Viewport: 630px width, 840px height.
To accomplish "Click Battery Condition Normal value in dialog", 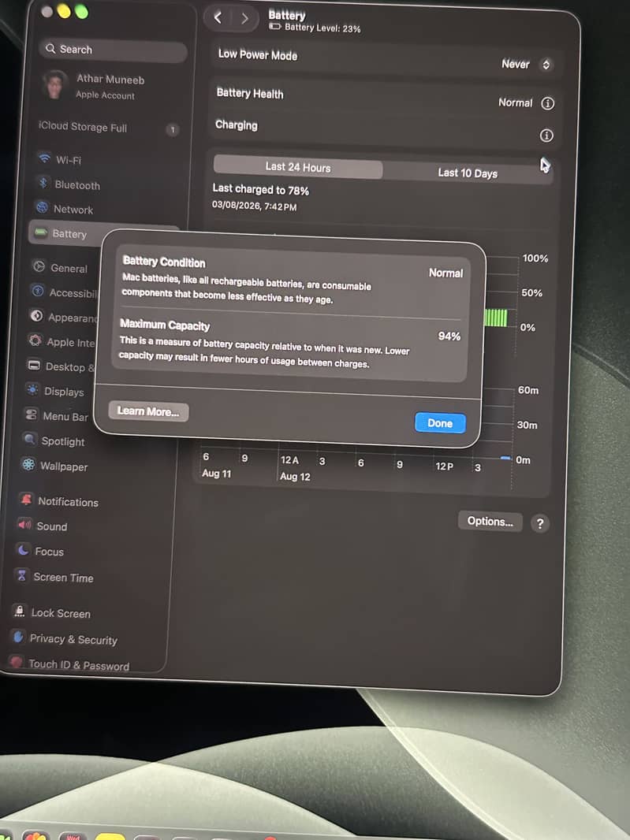I will [x=445, y=273].
